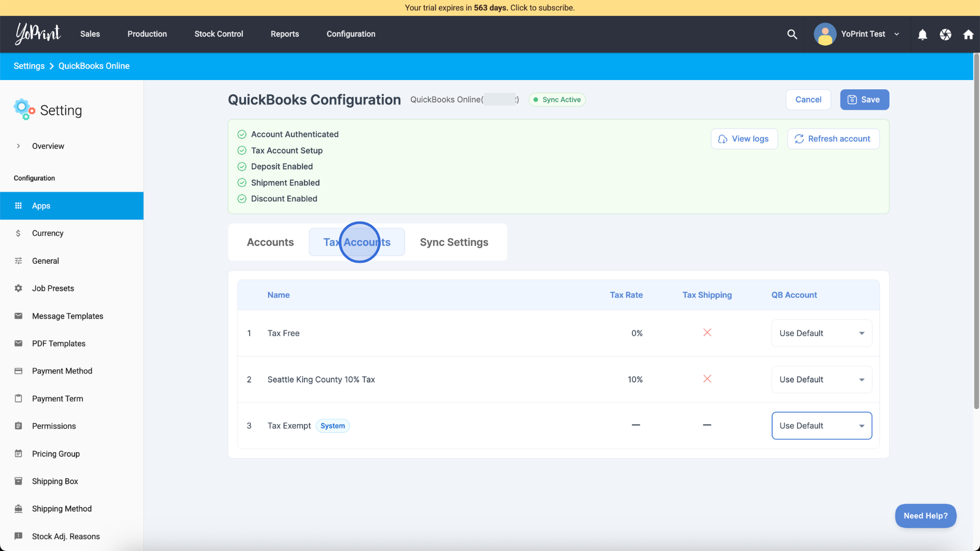Go to Settings breadcrumb
Viewport: 980px width, 551px height.
coord(29,66)
